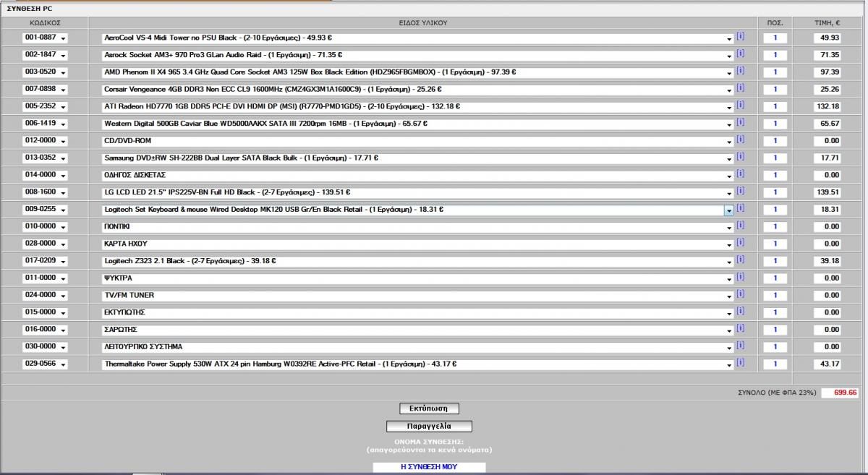Click the ΚΩΔΙΚΟΣ column header
Viewport: 868px width, 475px height.
[x=45, y=22]
